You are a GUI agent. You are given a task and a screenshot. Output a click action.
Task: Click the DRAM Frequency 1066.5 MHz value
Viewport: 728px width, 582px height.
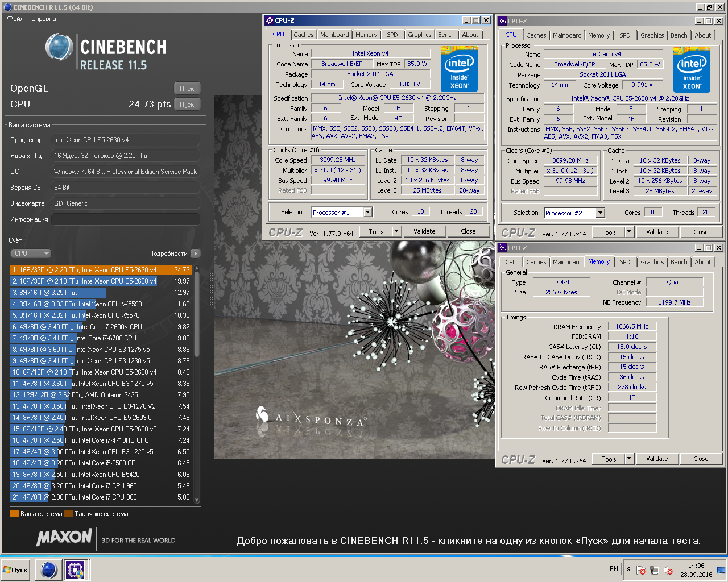click(632, 326)
